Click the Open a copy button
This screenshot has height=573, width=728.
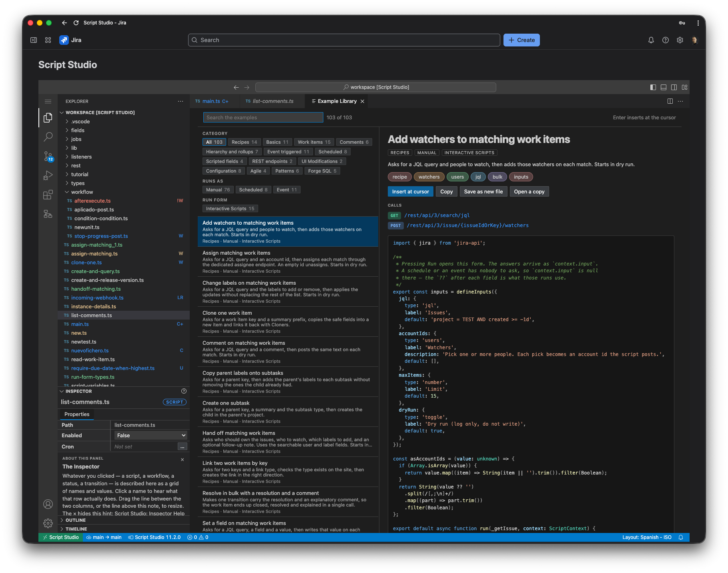point(529,192)
